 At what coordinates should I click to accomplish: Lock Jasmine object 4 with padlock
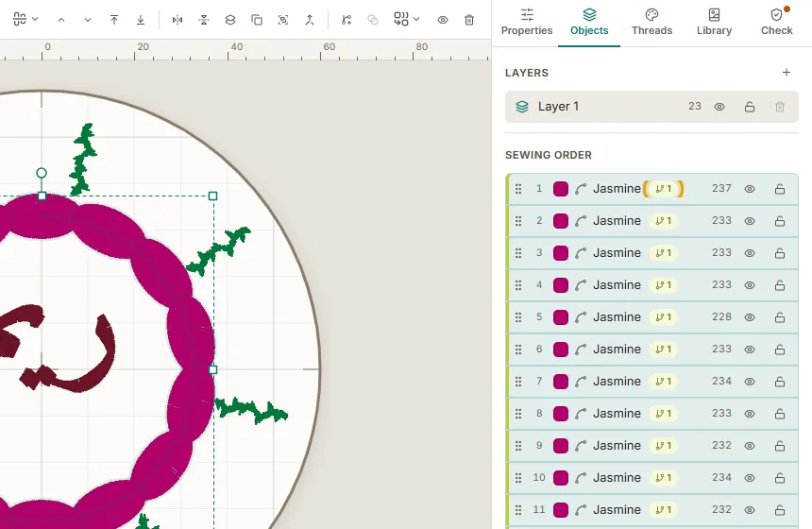tap(779, 285)
